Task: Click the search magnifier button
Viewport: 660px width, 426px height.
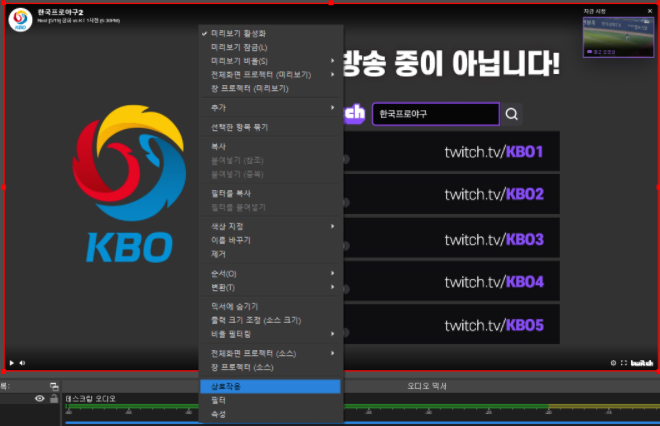Action: pos(511,114)
